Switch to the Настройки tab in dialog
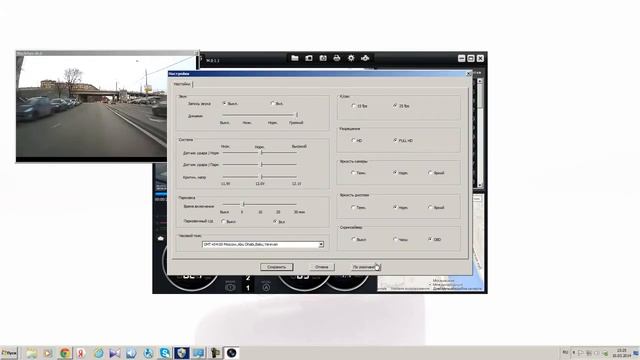Image resolution: width=640 pixels, height=360 pixels. 182,84
